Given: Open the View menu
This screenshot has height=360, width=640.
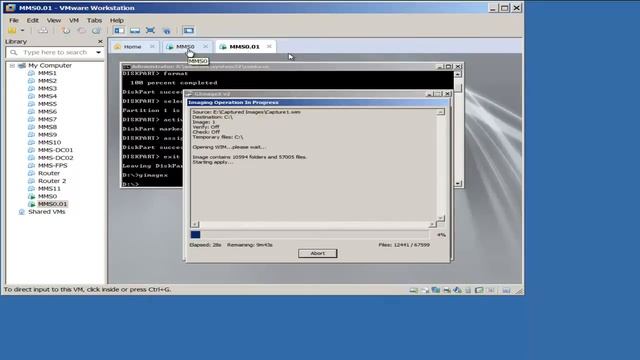Looking at the screenshot, I should coord(53,20).
